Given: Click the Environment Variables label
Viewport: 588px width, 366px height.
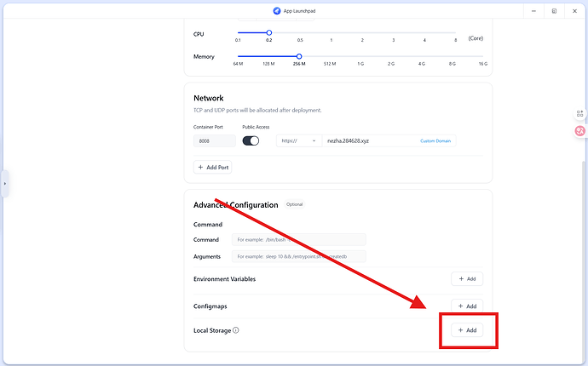Looking at the screenshot, I should pyautogui.click(x=224, y=279).
